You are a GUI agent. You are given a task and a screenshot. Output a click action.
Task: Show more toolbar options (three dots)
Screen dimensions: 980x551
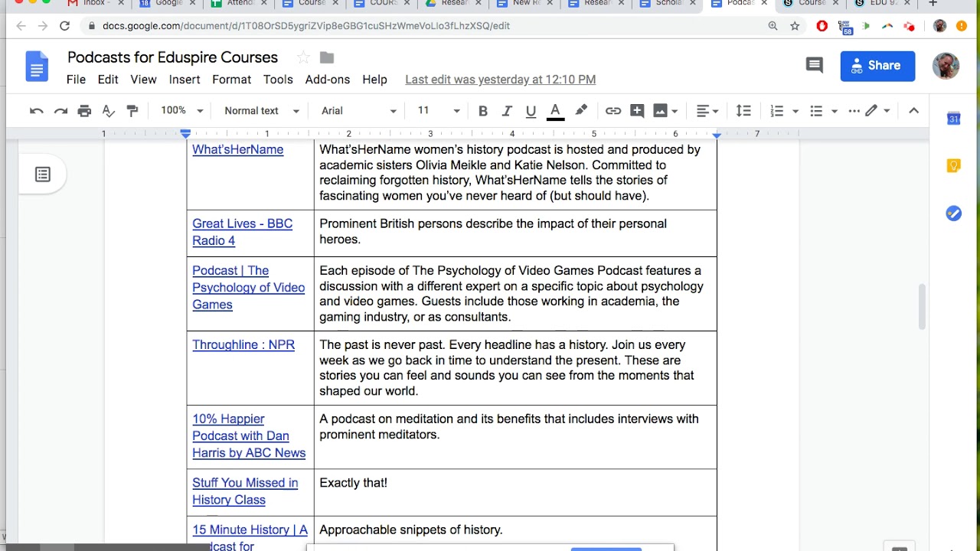854,111
